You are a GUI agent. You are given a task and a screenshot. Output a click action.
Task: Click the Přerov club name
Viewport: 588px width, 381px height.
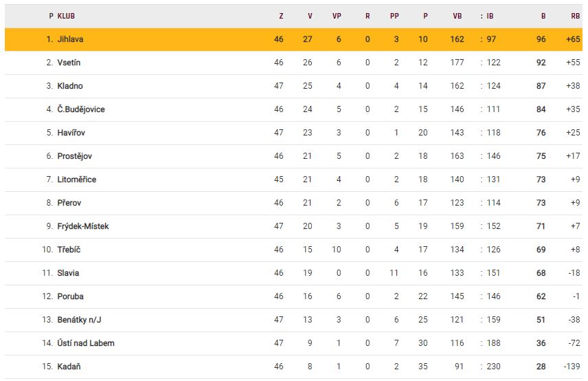[69, 203]
